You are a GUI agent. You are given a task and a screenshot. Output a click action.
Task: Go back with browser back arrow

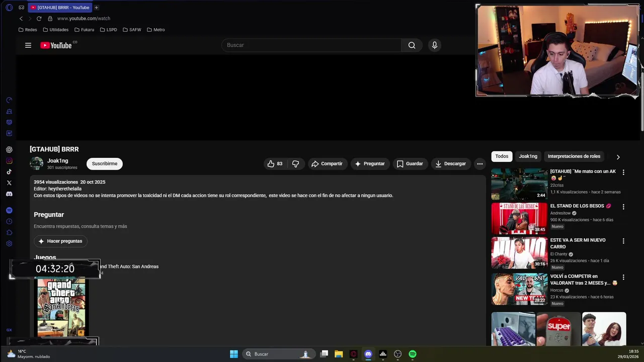(x=21, y=19)
